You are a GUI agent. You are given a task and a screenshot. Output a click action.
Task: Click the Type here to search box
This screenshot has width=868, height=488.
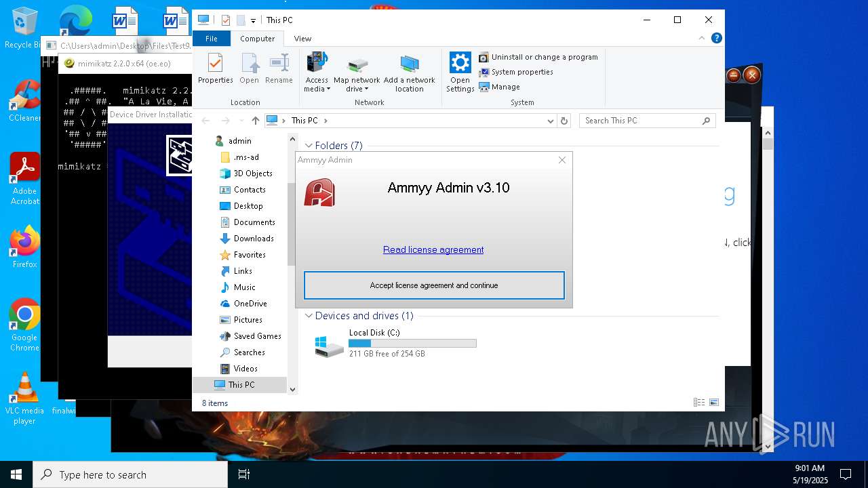[x=130, y=474]
